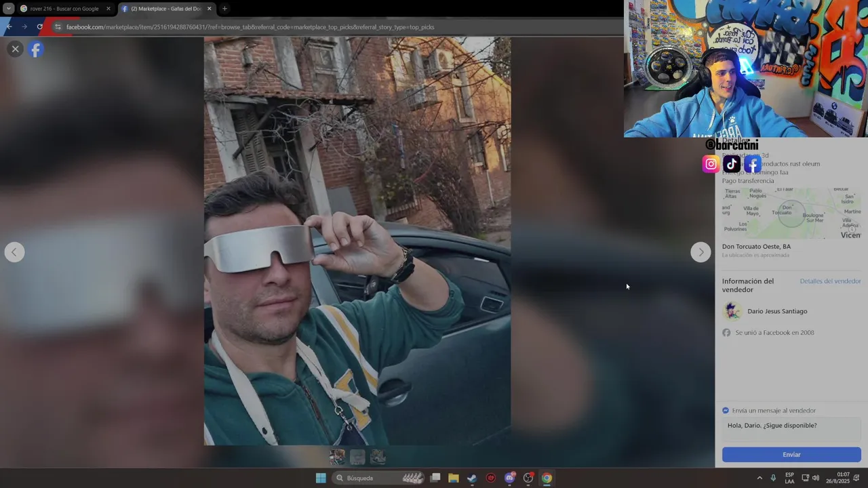Click the Facebook logo icon near the close button
868x488 pixels.
click(x=36, y=49)
